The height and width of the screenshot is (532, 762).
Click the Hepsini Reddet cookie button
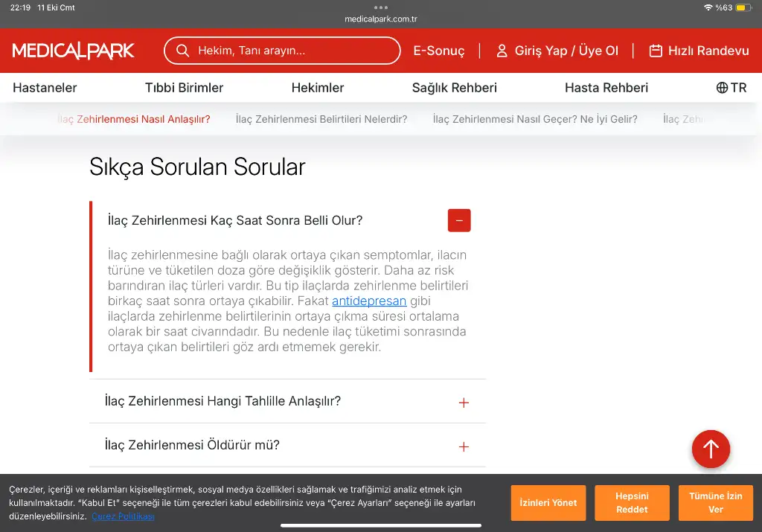point(632,503)
